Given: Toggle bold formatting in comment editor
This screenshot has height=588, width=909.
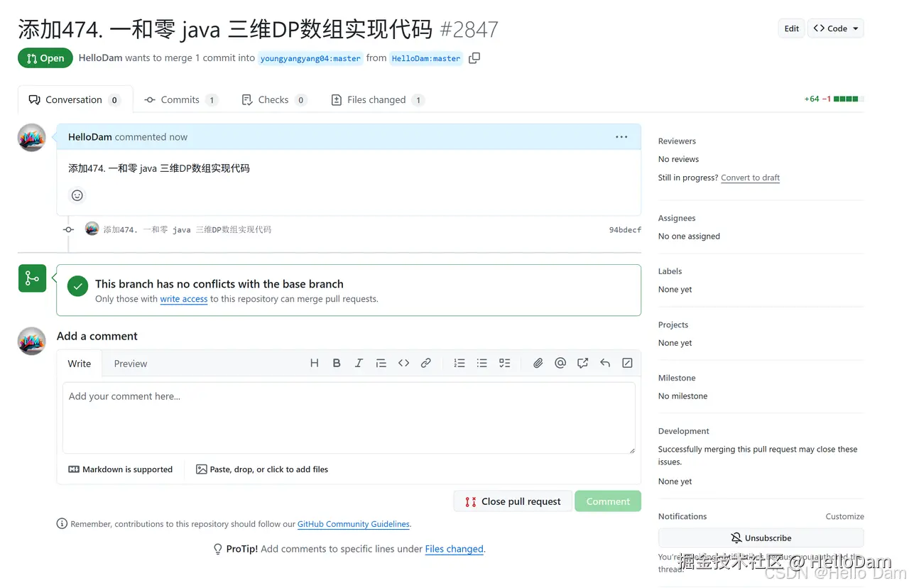Looking at the screenshot, I should (x=337, y=363).
